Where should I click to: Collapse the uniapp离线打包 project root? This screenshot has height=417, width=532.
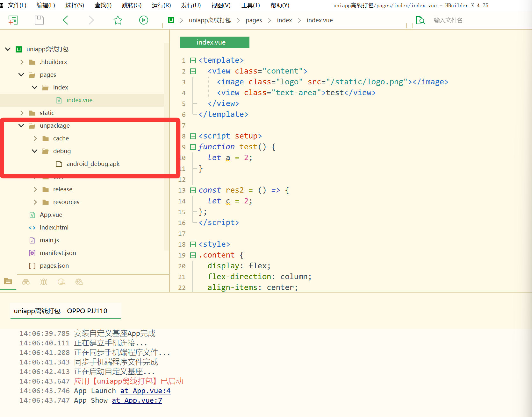coord(8,49)
